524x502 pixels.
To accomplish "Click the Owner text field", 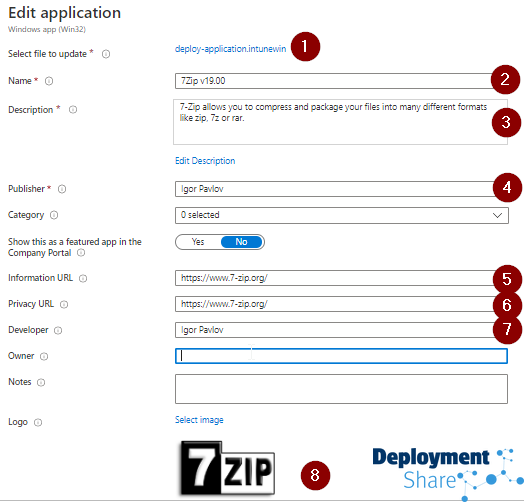I will pyautogui.click(x=341, y=356).
